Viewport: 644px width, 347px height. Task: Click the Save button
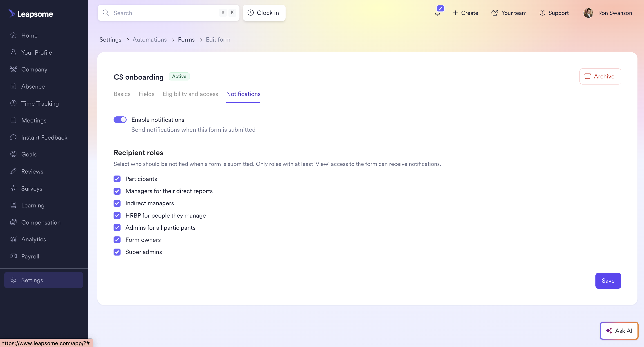(608, 280)
